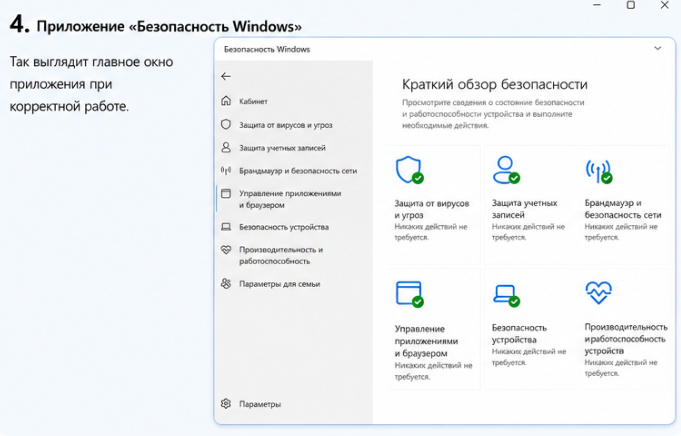Viewport: 681px width, 436px height.
Task: Select Производительность и работоспособность in sidebar
Action: tap(281, 255)
